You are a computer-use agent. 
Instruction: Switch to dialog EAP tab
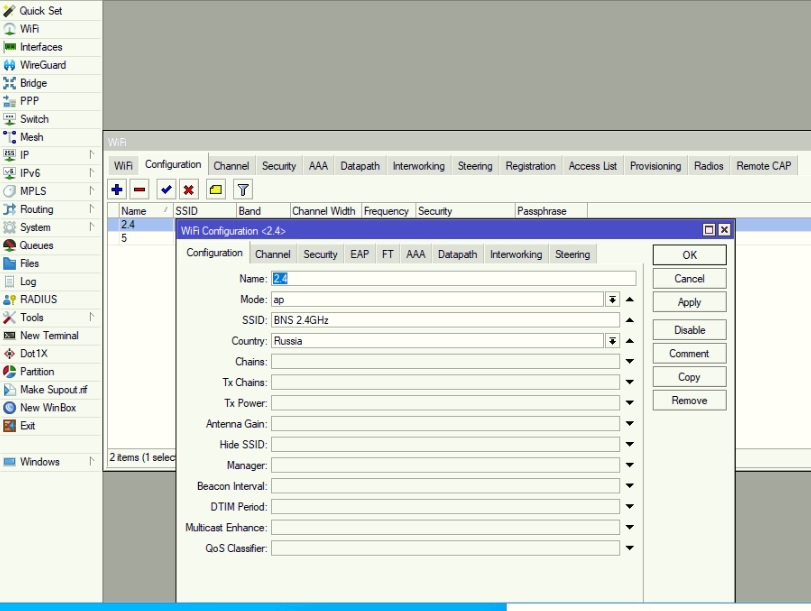coord(359,255)
